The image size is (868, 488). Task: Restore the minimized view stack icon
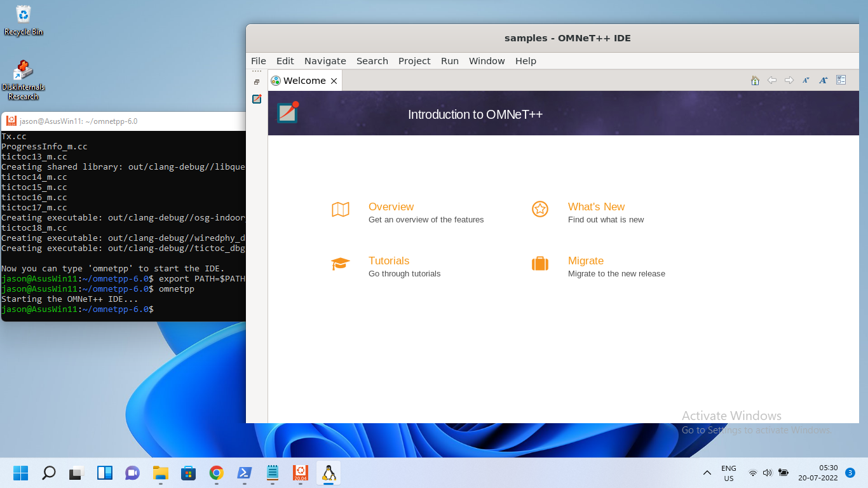(x=257, y=82)
